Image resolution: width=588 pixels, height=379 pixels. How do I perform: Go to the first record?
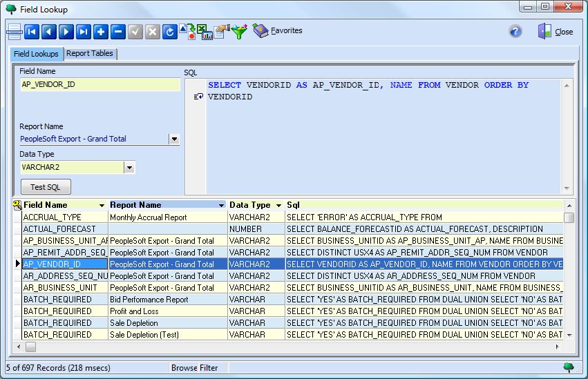(x=32, y=32)
